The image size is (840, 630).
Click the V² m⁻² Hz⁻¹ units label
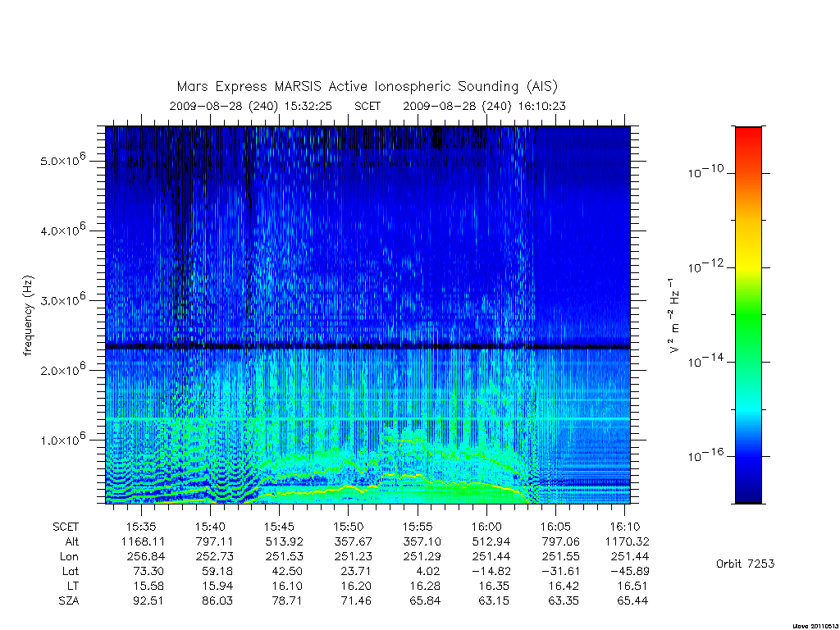click(674, 316)
